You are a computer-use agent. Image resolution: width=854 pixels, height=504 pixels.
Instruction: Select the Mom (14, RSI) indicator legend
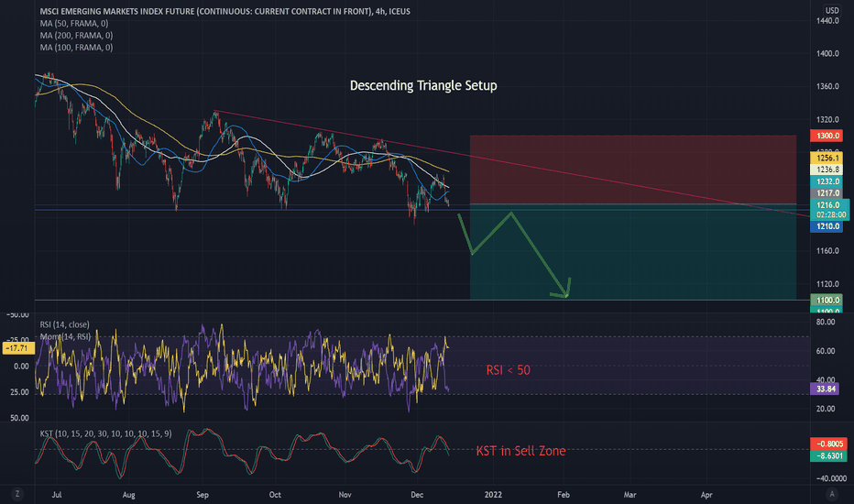(x=65, y=336)
